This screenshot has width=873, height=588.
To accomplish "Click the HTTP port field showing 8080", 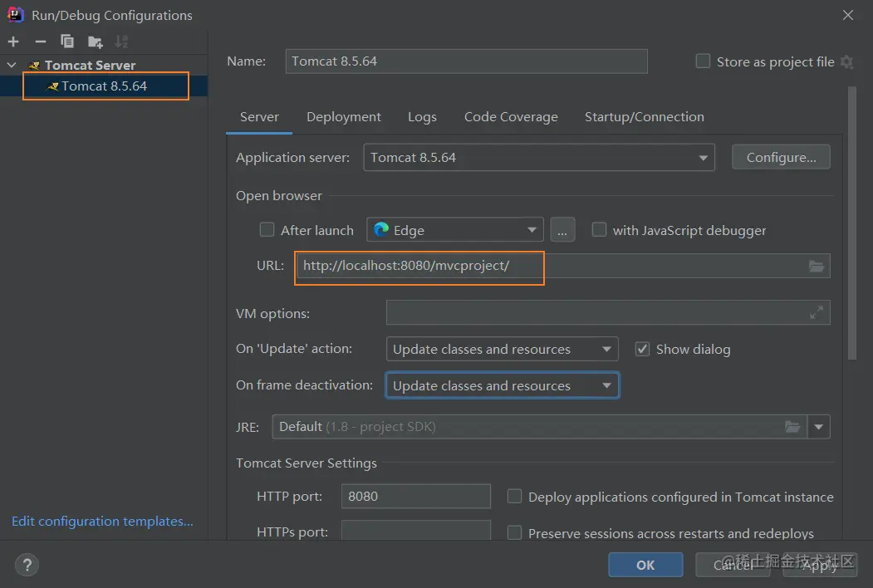I will tap(416, 496).
